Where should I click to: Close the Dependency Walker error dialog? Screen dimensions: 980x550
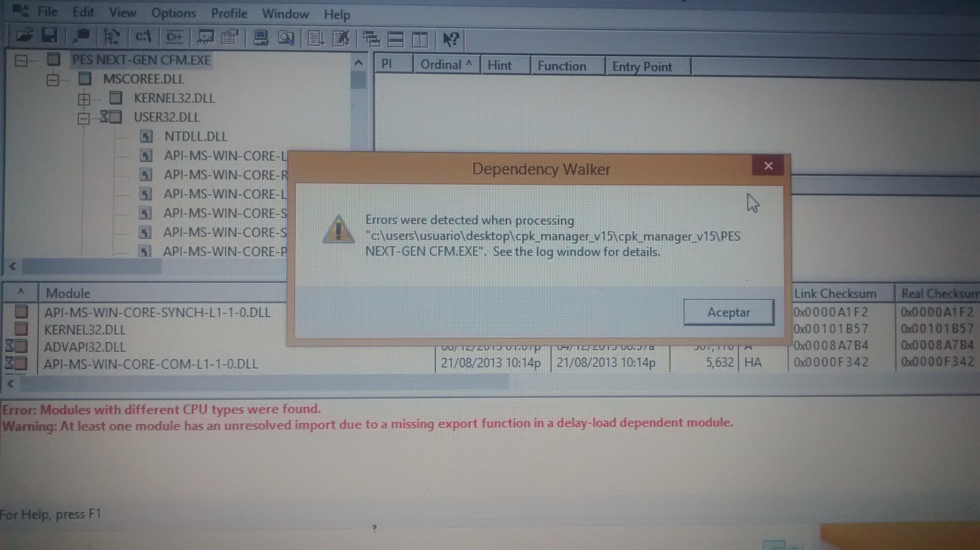pos(768,166)
